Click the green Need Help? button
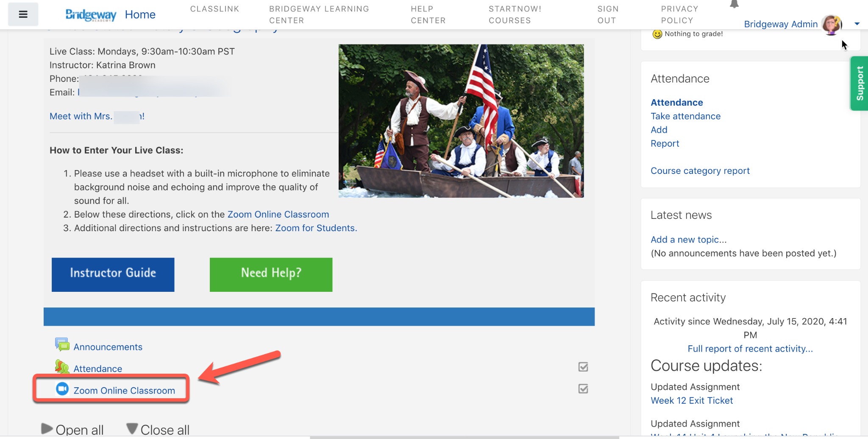 point(271,274)
